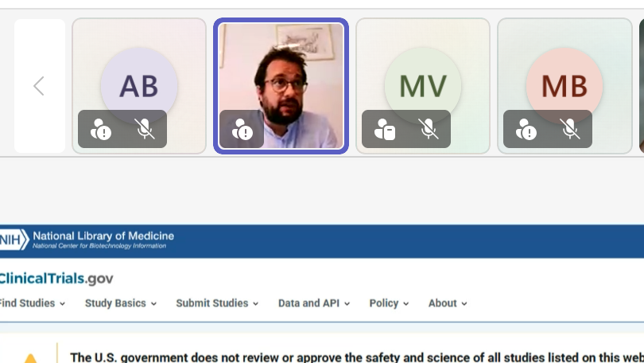Expand the Find Studies menu
644x363 pixels.
point(32,303)
